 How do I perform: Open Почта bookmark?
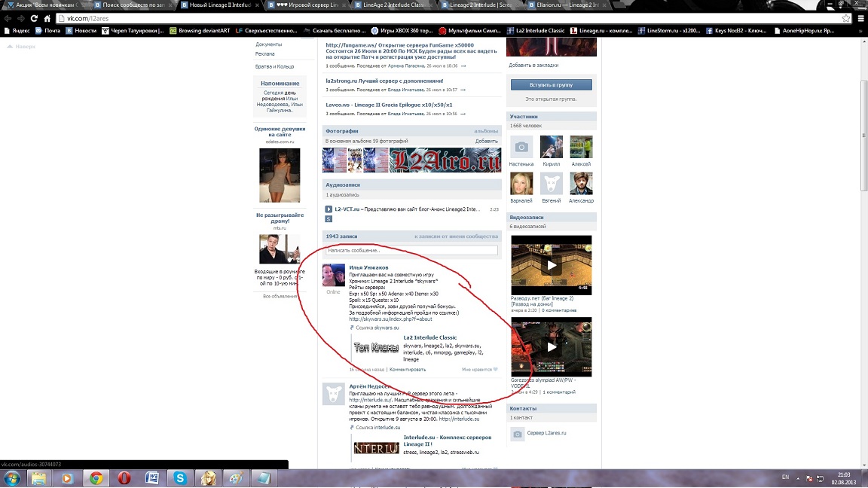(47, 30)
